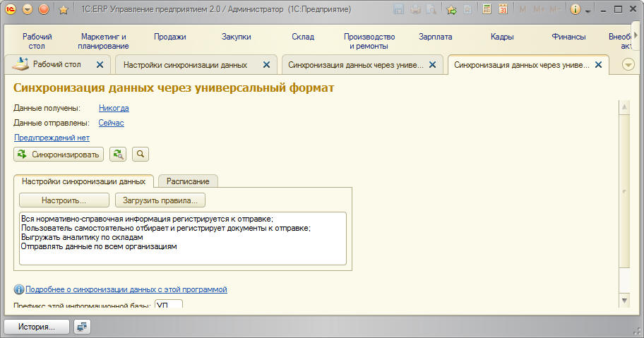This screenshot has width=644, height=338.
Task: Click the info icon beside Подробнее link
Action: coord(19,289)
